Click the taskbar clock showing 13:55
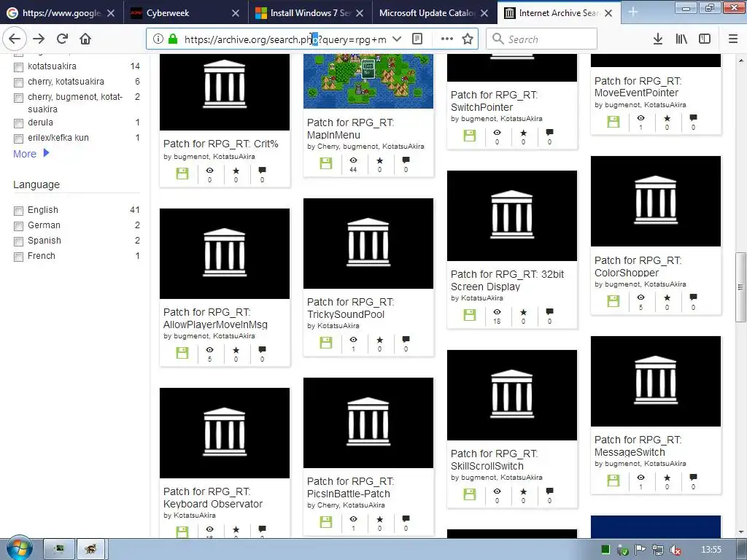747x560 pixels. point(711,550)
